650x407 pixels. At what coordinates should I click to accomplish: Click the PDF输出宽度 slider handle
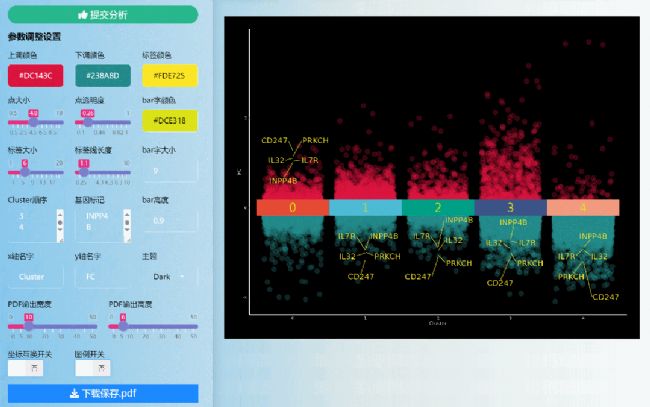point(29,325)
